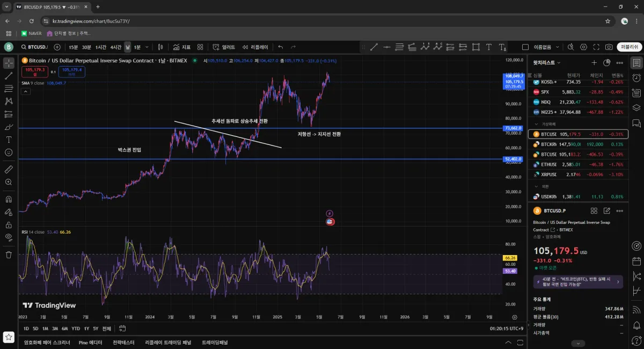Toggle magnet mode for drawings

pyautogui.click(x=9, y=199)
